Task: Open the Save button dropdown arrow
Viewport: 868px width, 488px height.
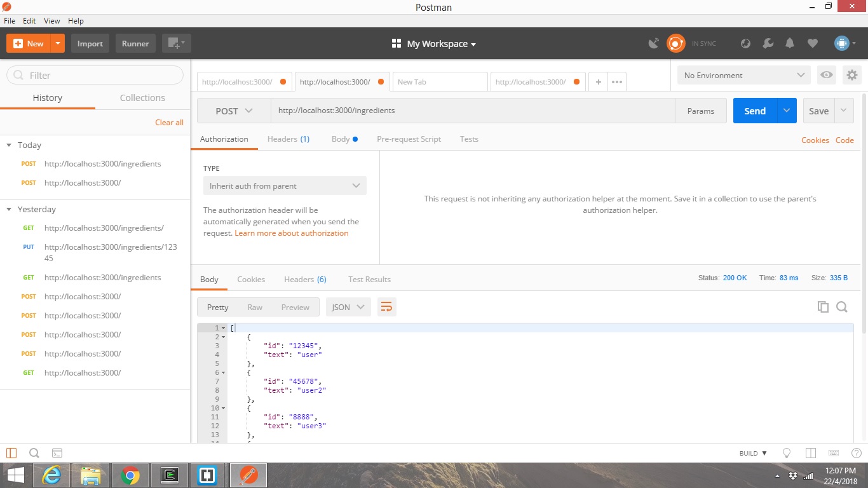Action: pyautogui.click(x=844, y=111)
